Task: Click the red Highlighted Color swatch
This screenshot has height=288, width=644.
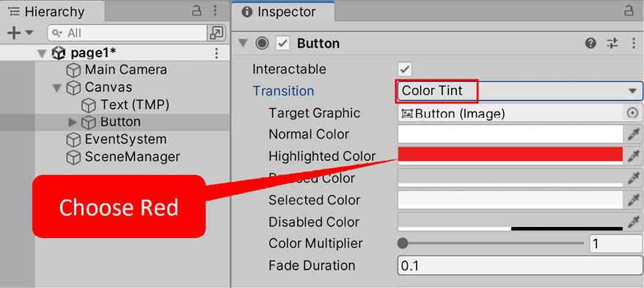Action: coord(510,156)
